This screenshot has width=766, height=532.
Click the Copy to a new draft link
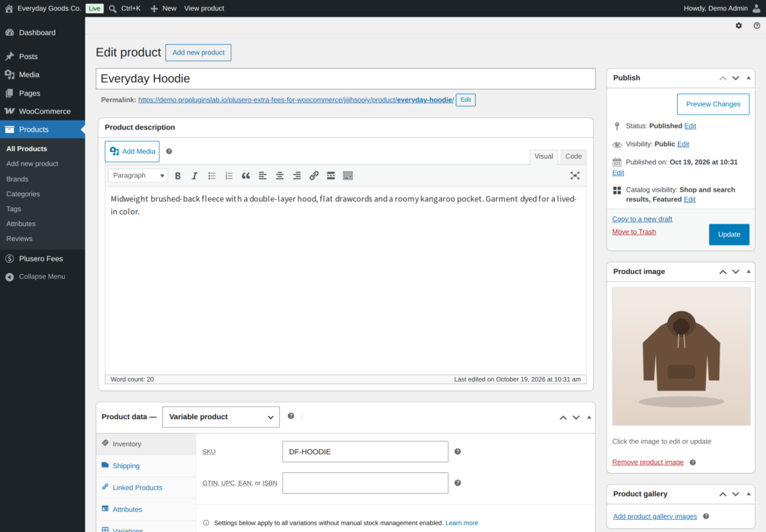point(642,218)
